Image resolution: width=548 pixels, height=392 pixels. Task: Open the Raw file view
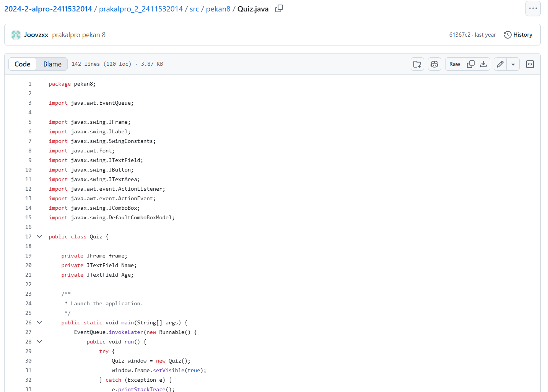point(454,64)
